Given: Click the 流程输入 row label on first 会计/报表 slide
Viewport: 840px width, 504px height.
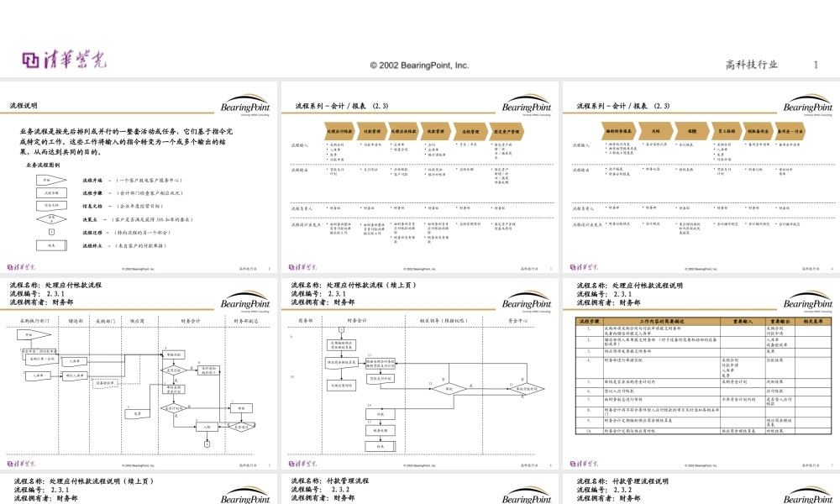Looking at the screenshot, I should tap(300, 145).
